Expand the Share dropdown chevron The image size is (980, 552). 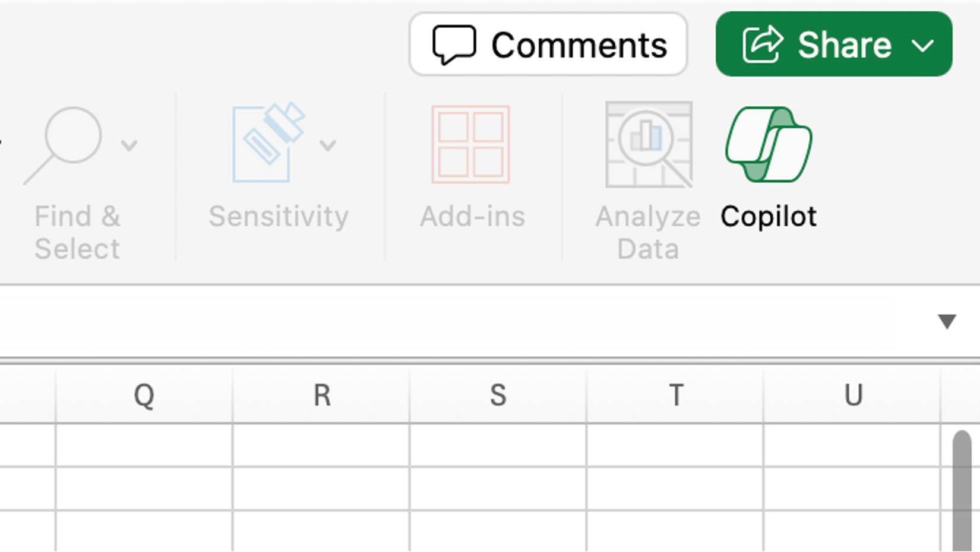tap(922, 46)
